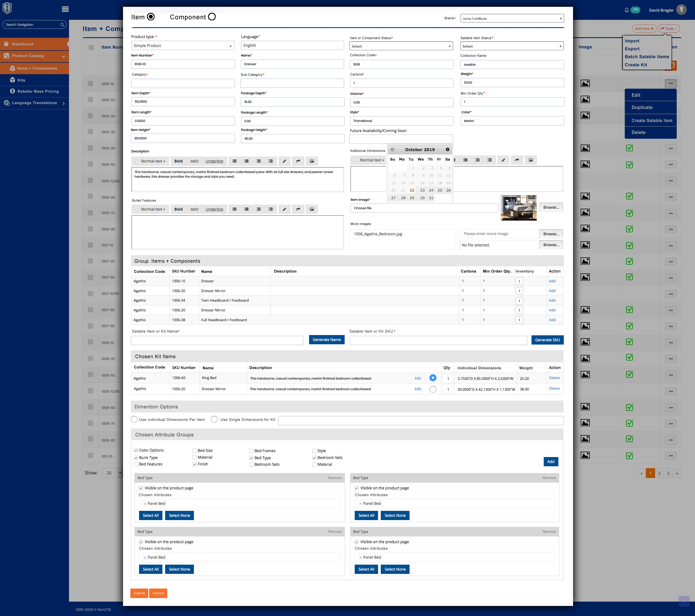Click the pen icon in Bullet Features toolbar
The height and width of the screenshot is (616, 695).
coord(284,209)
